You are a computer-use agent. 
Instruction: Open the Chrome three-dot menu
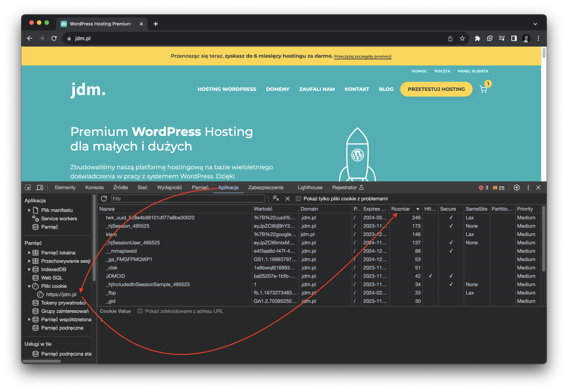coord(538,39)
